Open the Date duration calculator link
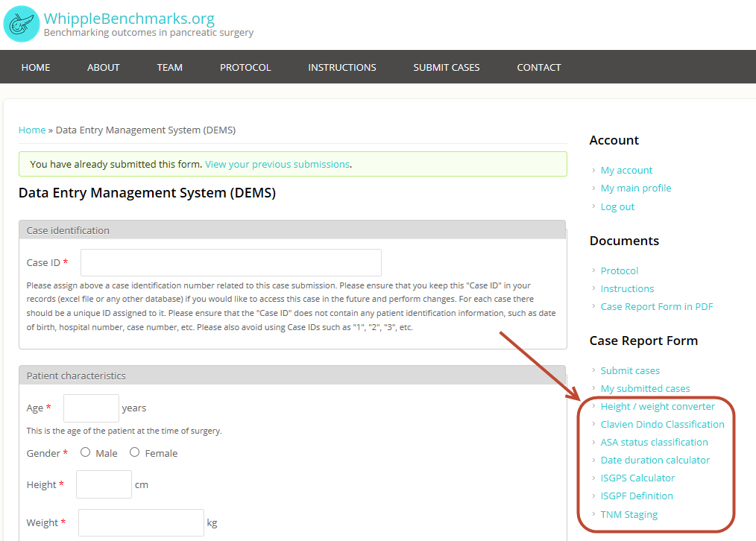The width and height of the screenshot is (756, 541). pos(655,460)
